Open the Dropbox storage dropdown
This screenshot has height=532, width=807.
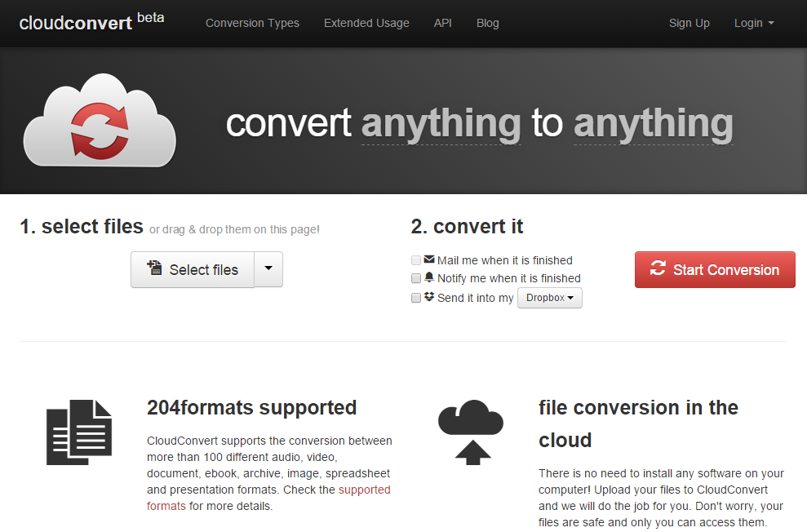(x=550, y=298)
